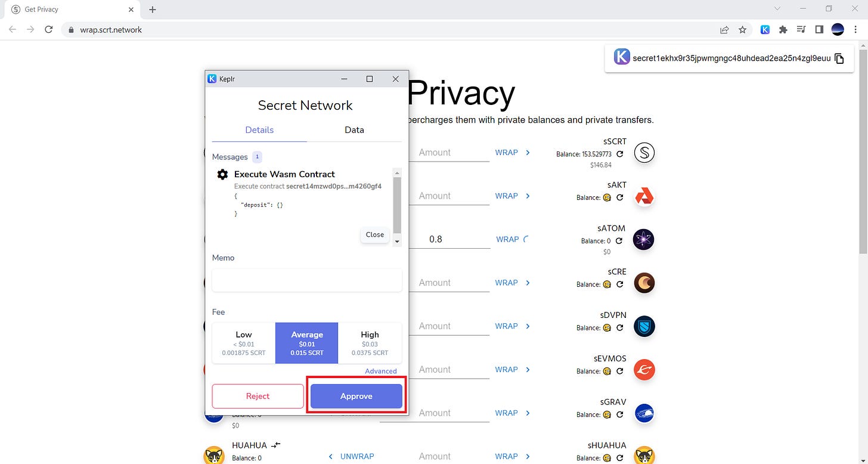Refresh the sDVPN balance
Viewport: 868px width, 464px height.
(620, 327)
